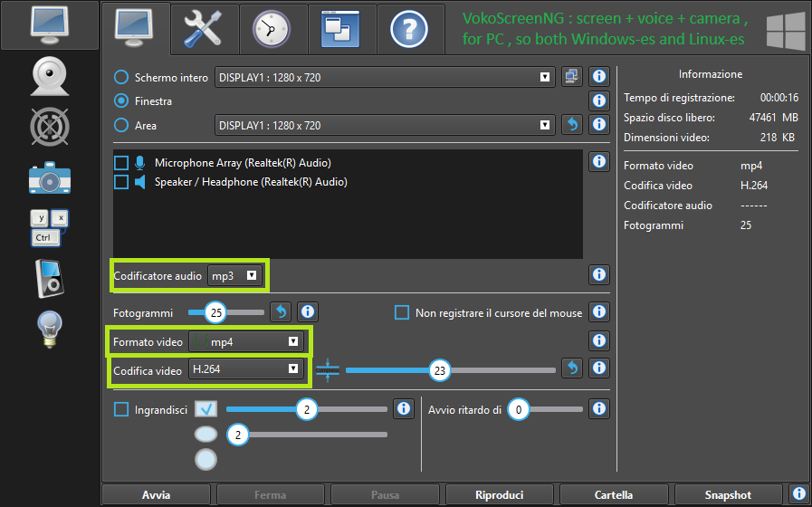Select the rectangular magnifier shape with checkmark

[x=205, y=409]
